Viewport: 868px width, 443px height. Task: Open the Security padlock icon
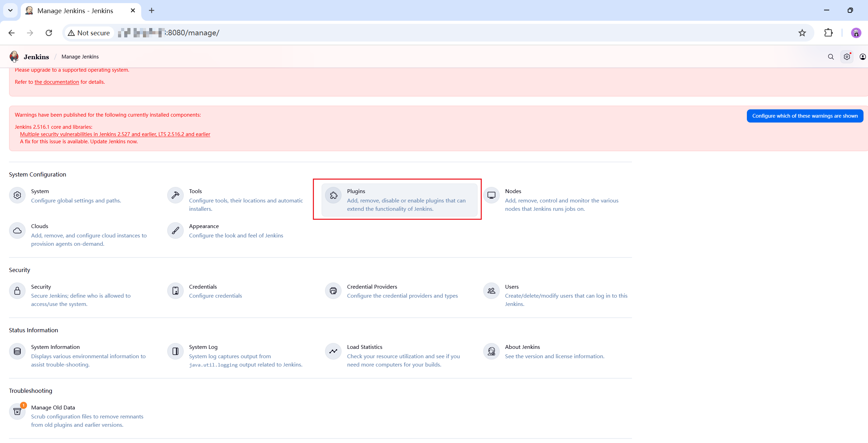(x=17, y=291)
